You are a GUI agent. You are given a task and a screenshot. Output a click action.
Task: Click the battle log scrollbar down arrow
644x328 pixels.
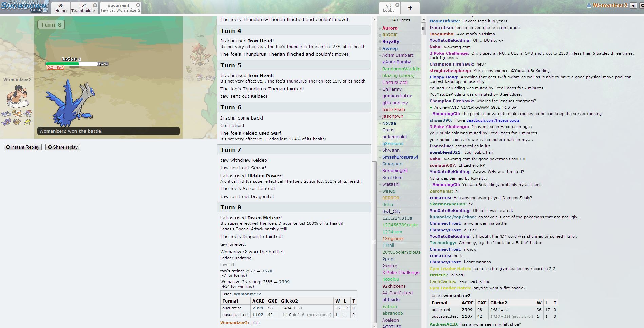point(374,326)
